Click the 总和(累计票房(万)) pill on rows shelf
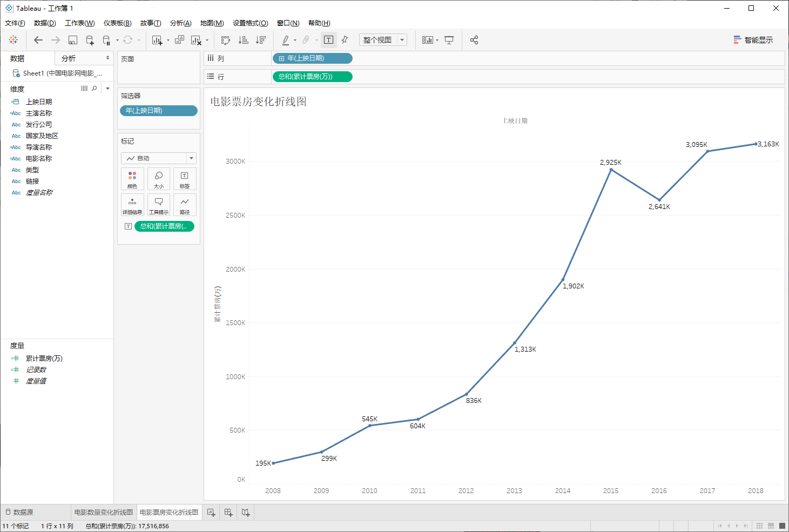Image resolution: width=789 pixels, height=532 pixels. tap(313, 77)
